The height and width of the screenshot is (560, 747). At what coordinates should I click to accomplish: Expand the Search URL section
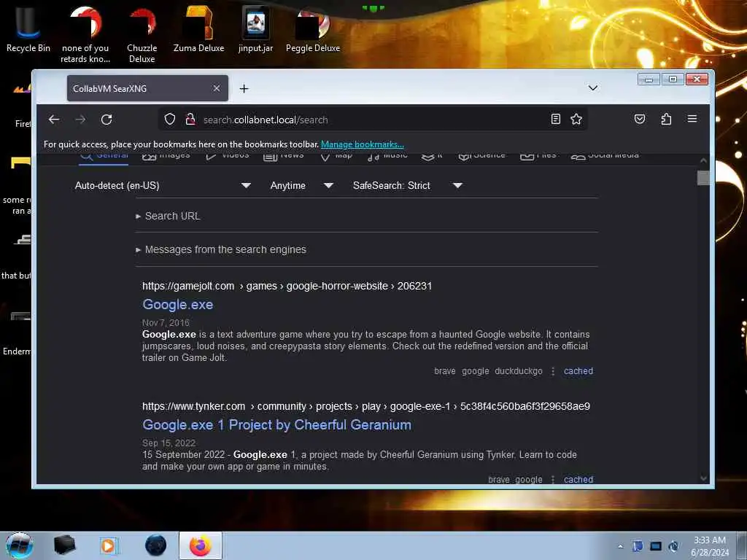tap(169, 216)
